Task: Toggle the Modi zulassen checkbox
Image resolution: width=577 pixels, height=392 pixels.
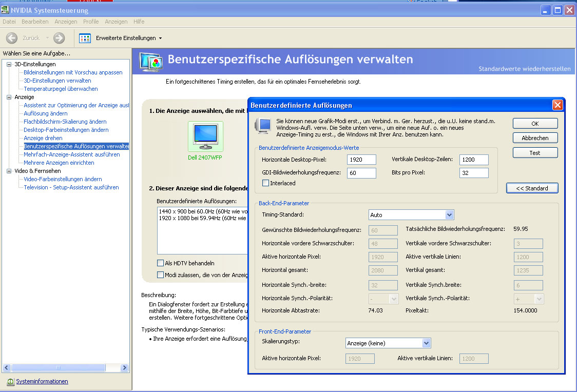Action: pyautogui.click(x=161, y=276)
